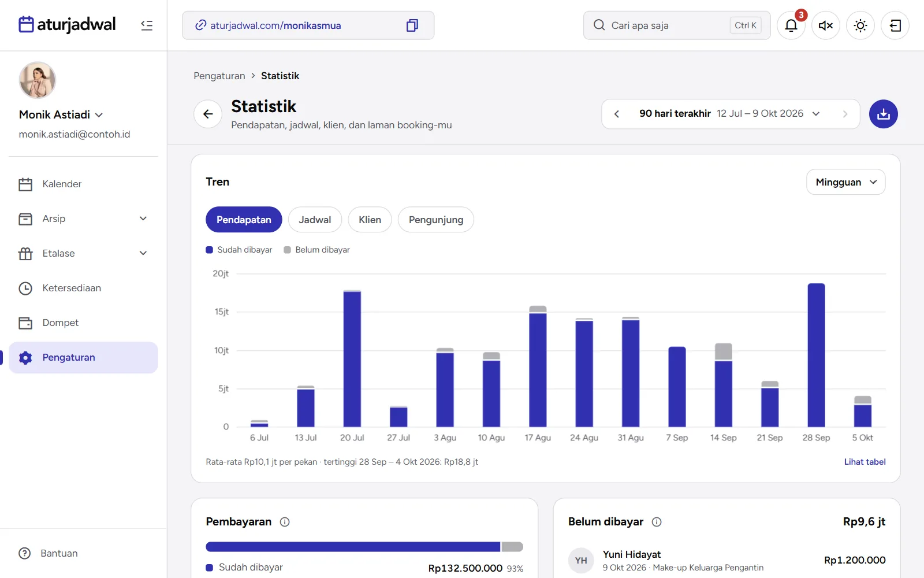924x578 pixels.
Task: Open the Kalender page
Action: (x=83, y=184)
